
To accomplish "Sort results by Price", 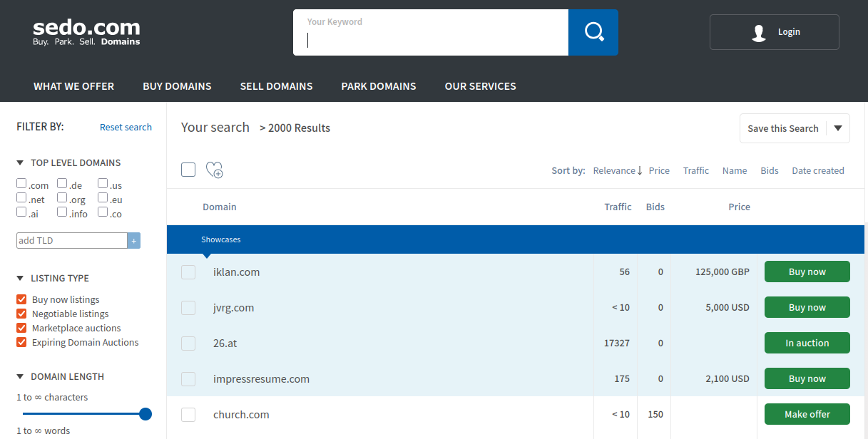I will (659, 170).
